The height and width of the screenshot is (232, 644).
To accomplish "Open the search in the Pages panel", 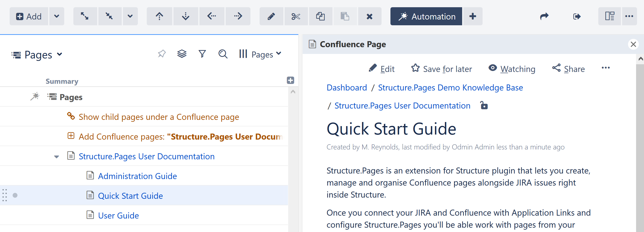I will tap(223, 54).
